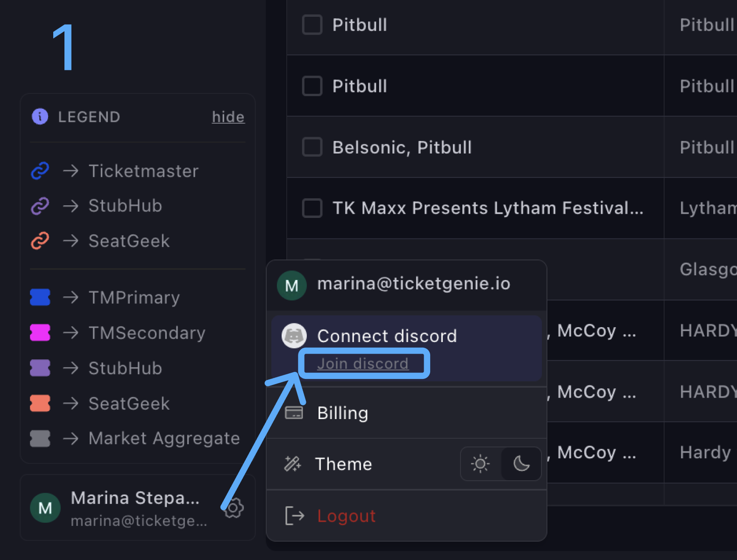The image size is (737, 560).
Task: Click the legend info icon
Action: [40, 116]
